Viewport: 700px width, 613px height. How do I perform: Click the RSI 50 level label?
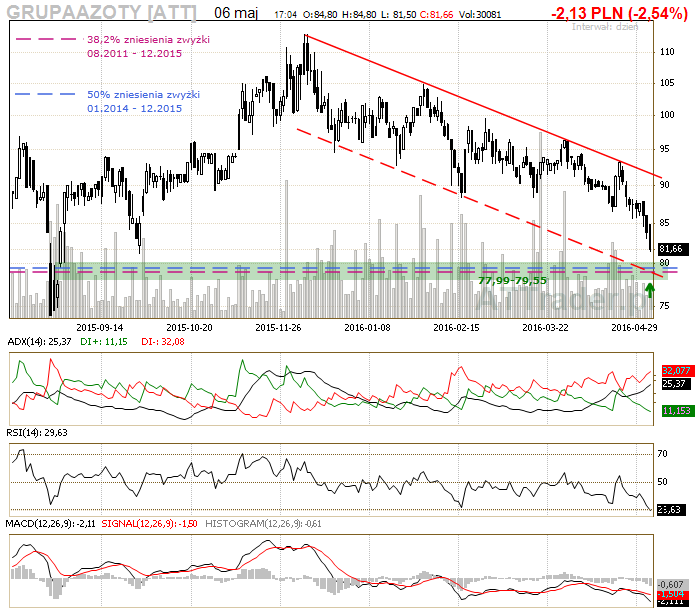[662, 482]
